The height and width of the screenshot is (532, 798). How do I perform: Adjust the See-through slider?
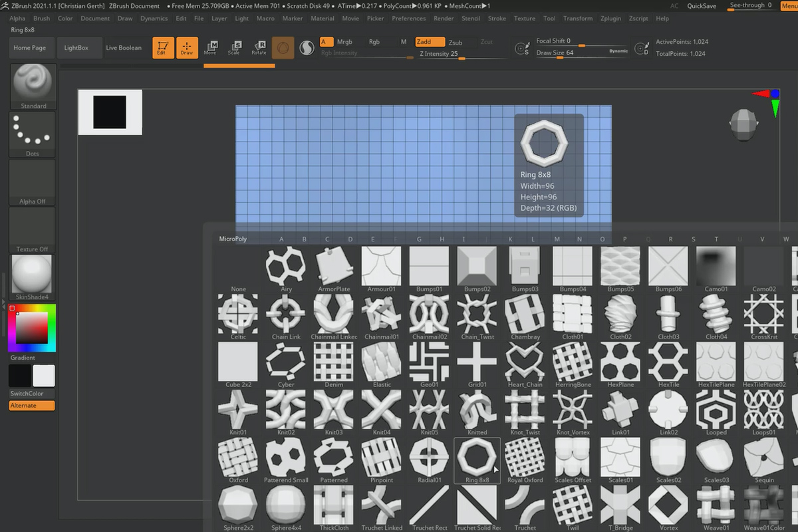(750, 5)
